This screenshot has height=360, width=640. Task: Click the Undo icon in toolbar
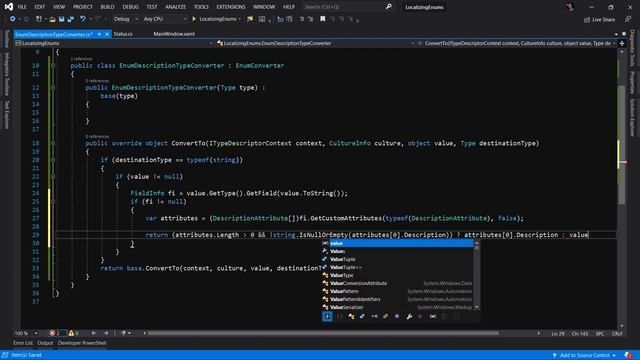click(x=83, y=19)
